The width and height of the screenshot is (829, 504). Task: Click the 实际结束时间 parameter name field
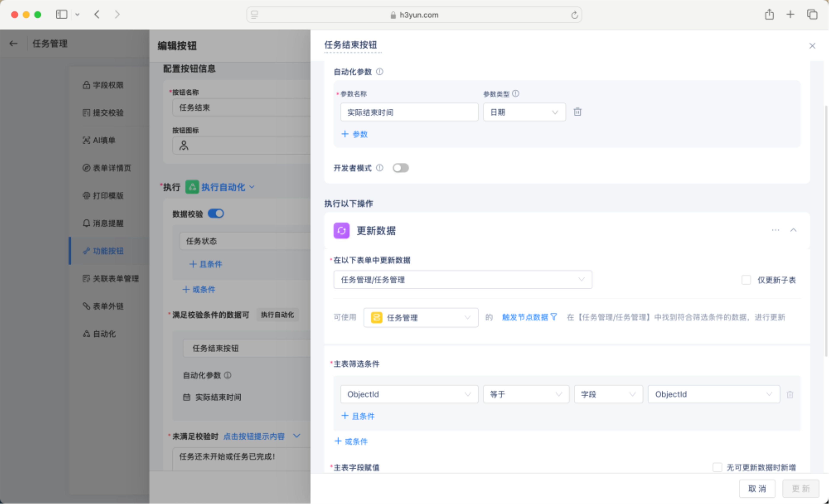[409, 112]
